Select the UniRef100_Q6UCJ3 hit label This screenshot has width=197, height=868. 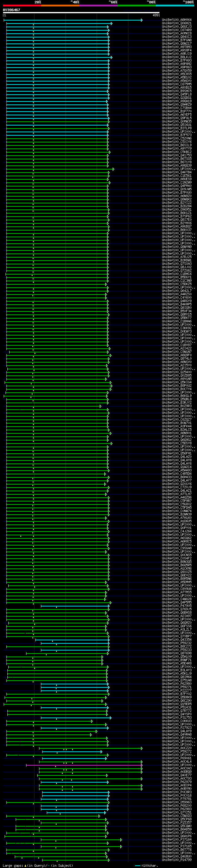[x=177, y=26]
